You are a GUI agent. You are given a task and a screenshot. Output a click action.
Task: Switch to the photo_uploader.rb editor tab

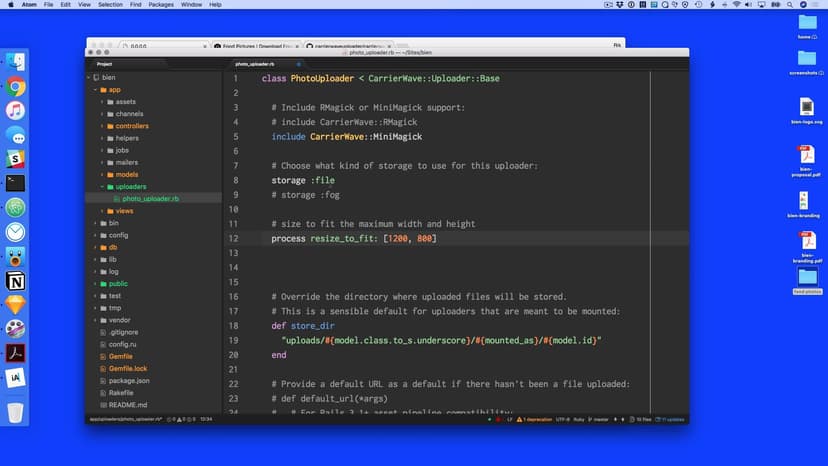click(x=255, y=63)
